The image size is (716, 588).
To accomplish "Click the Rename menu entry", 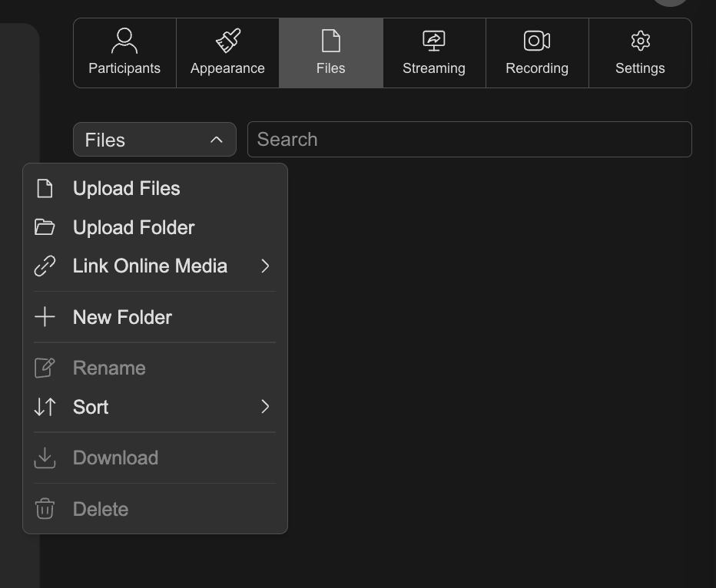I will coord(154,368).
